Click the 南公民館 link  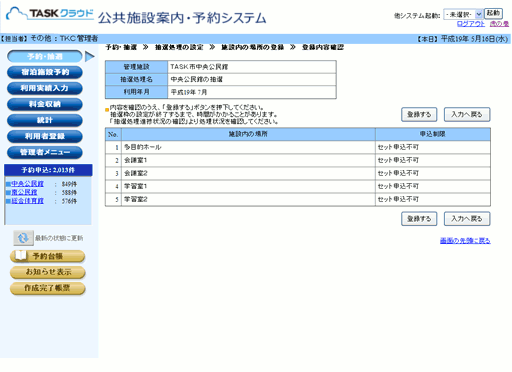click(x=24, y=192)
